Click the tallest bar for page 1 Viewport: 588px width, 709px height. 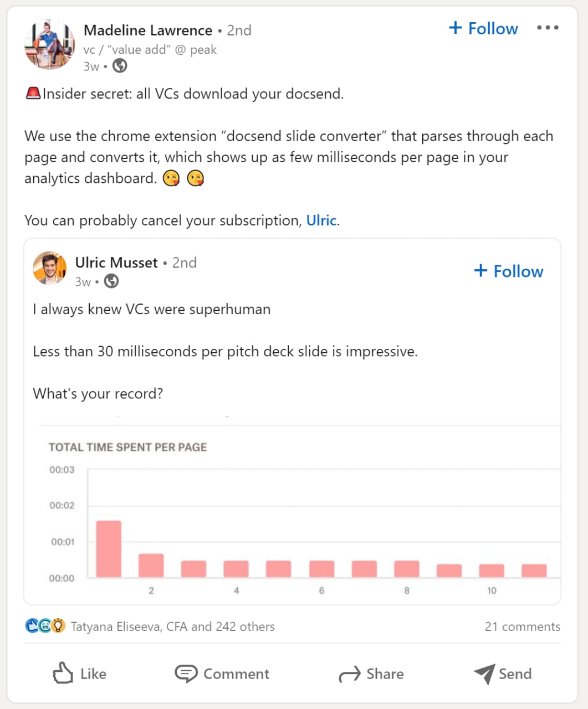pyautogui.click(x=109, y=549)
